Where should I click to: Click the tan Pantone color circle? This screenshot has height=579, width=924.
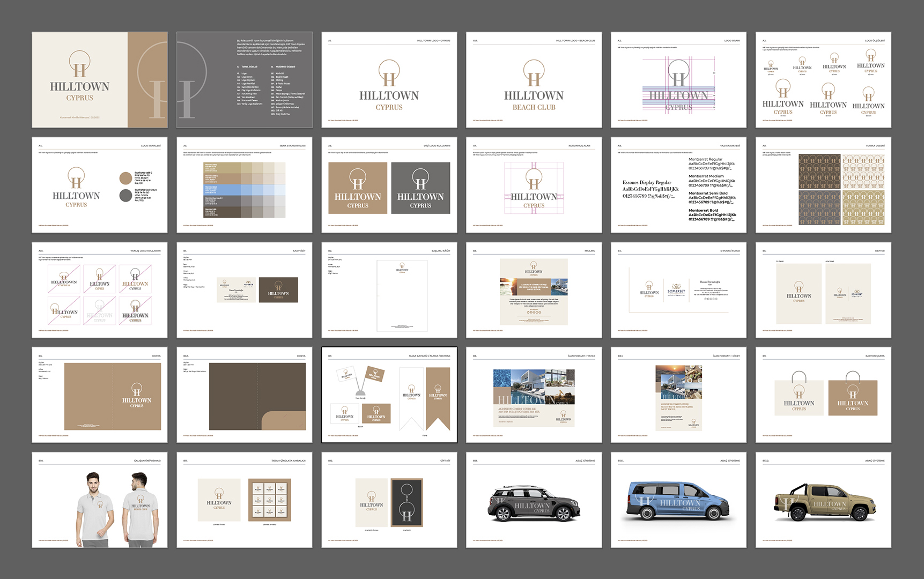125,179
